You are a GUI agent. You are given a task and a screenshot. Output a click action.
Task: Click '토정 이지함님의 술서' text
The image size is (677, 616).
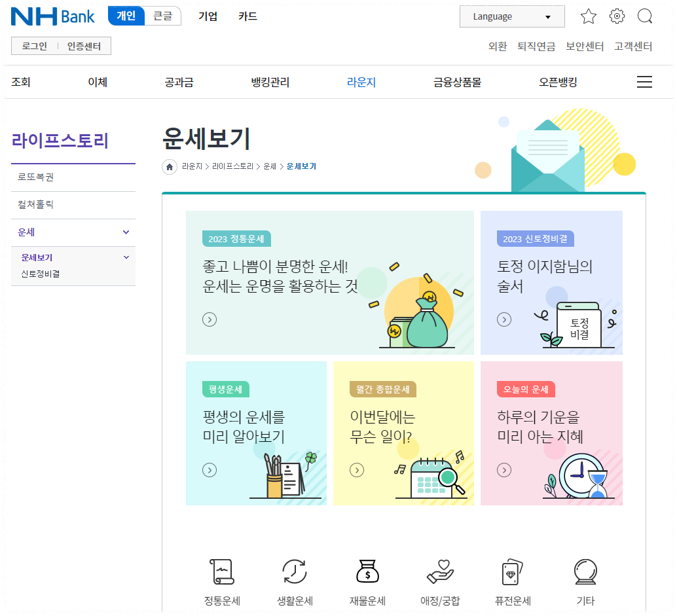pyautogui.click(x=545, y=276)
